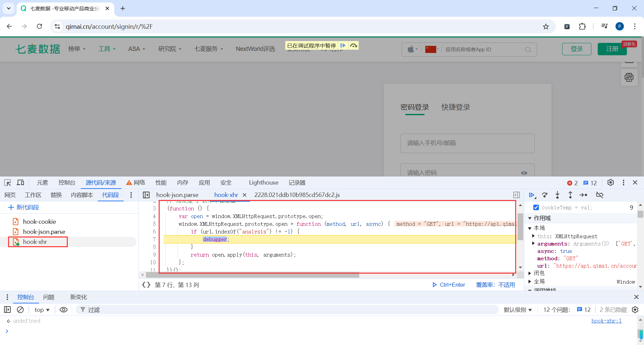The image size is (644, 345).
Task: Switch to the 网络 DevTools tab
Action: 136,183
